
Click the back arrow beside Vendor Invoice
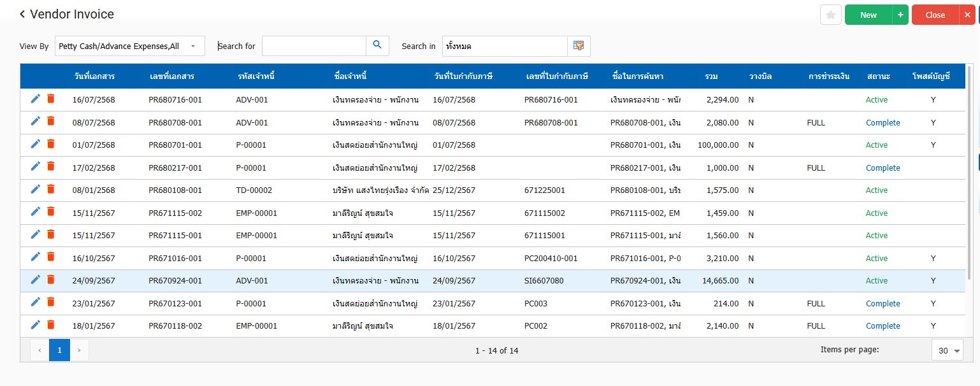(x=22, y=14)
